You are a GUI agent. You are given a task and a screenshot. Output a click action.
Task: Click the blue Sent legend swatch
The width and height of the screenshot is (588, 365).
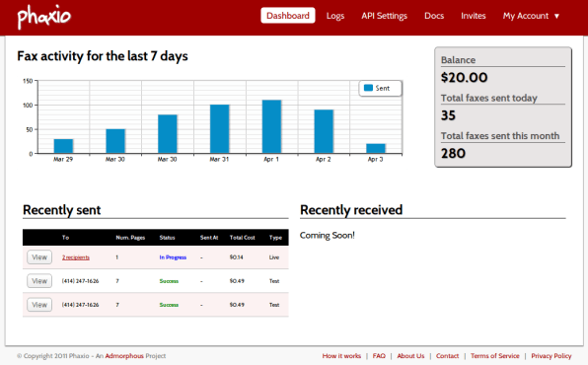pos(368,88)
